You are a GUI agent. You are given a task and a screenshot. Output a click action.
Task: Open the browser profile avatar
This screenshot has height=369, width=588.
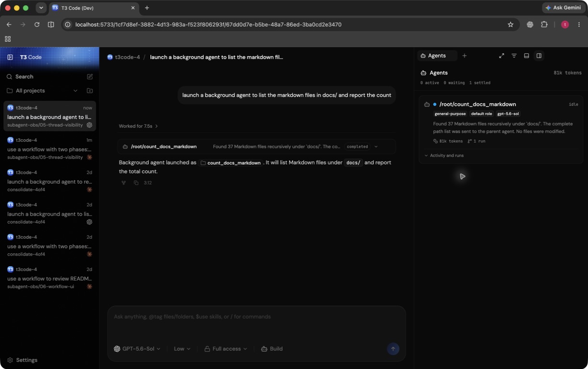coord(565,25)
